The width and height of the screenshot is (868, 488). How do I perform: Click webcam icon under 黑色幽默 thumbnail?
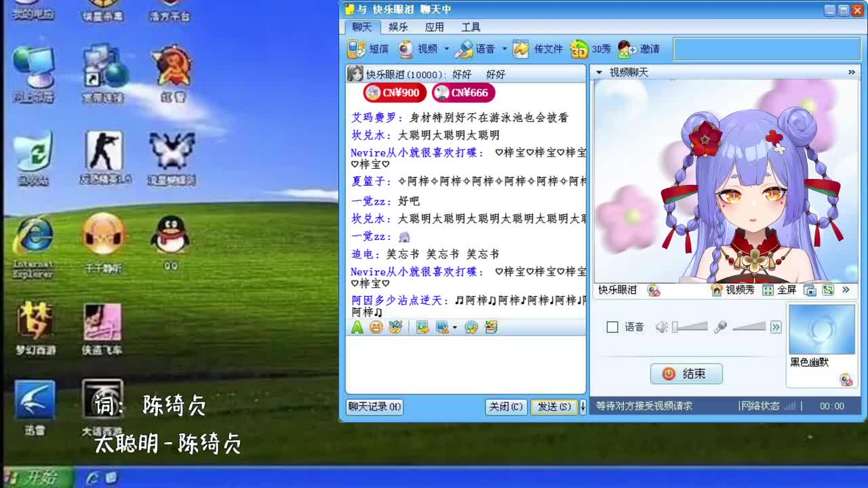click(x=846, y=380)
